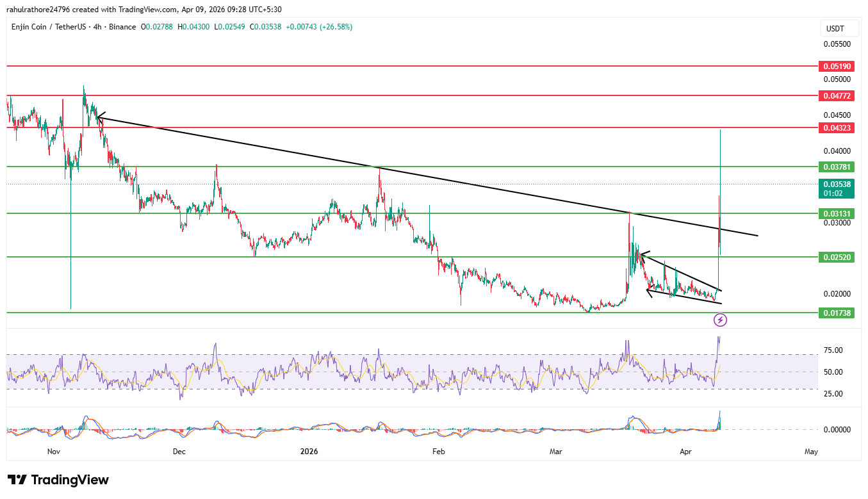Click the Apr label on the time axis
The width and height of the screenshot is (868, 499).
coord(685,452)
